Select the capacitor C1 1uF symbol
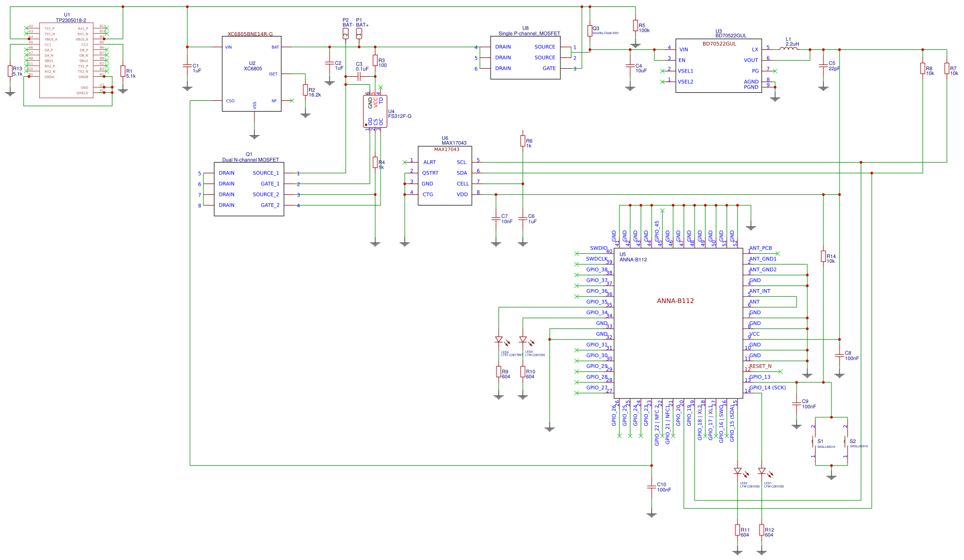 click(187, 65)
